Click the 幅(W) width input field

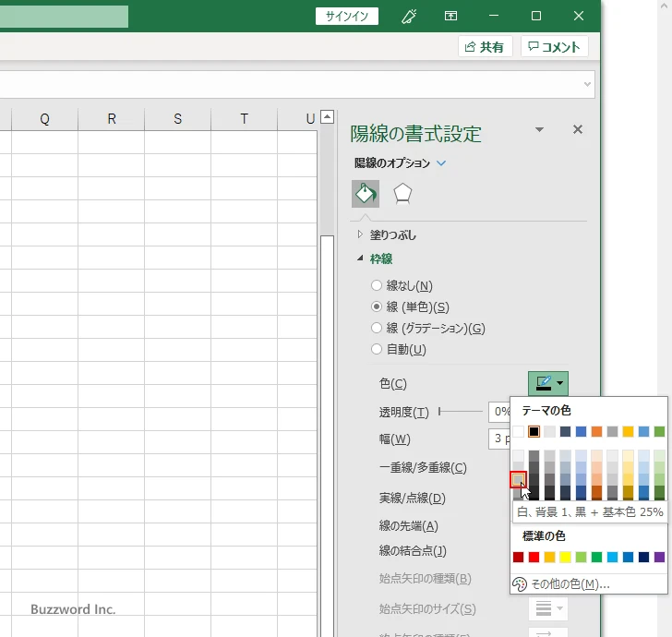[499, 439]
